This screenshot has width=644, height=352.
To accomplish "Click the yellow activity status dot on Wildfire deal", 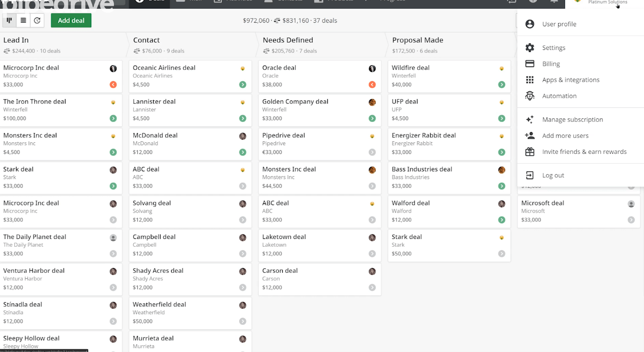I will click(501, 68).
